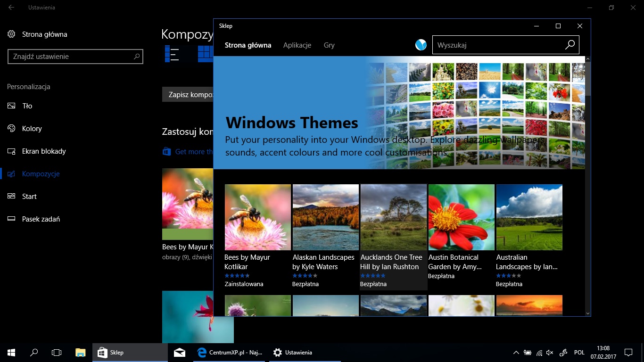Open the Aplikacje tab in Store
644x362 pixels.
[297, 45]
